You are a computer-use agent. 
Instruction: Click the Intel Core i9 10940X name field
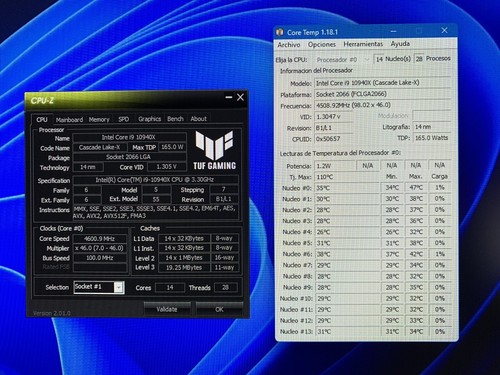pos(129,137)
